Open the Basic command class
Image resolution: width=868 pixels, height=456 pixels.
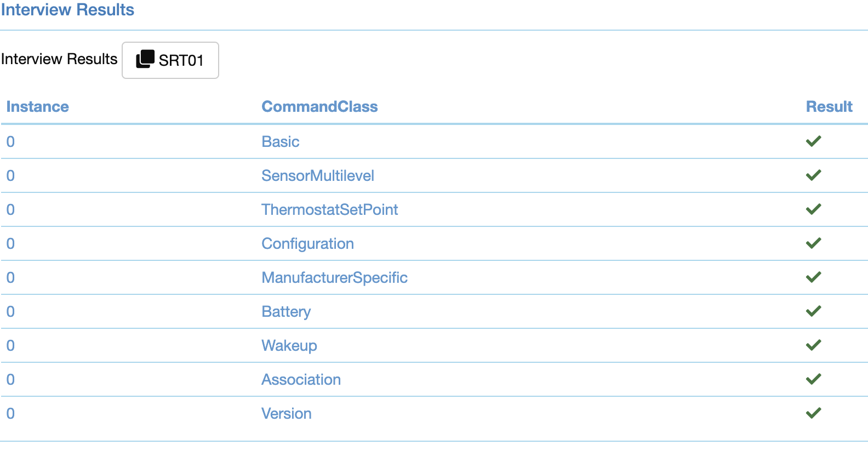click(280, 141)
